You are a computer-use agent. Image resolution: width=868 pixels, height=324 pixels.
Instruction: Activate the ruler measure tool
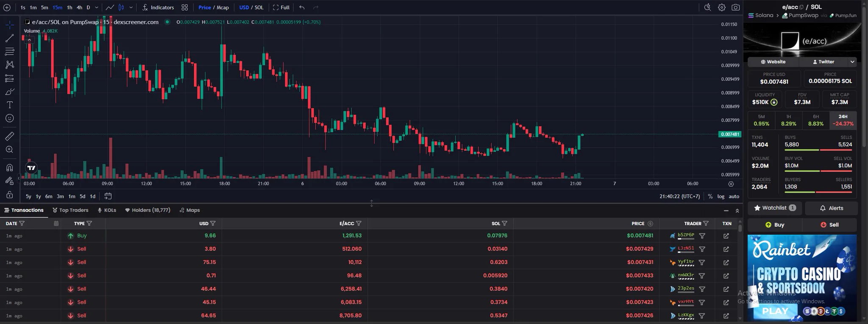[9, 136]
